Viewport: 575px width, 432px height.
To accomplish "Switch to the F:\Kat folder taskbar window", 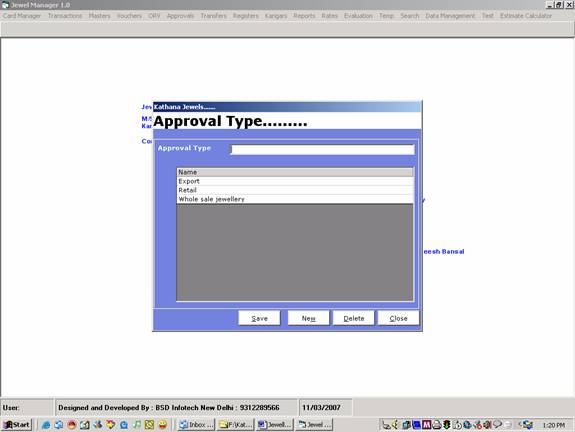I will point(235,425).
